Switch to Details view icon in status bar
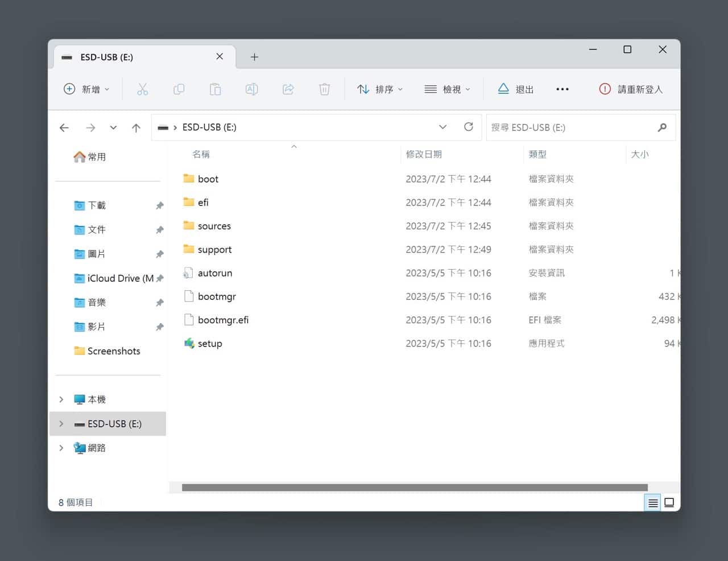The width and height of the screenshot is (728, 561). pyautogui.click(x=653, y=502)
